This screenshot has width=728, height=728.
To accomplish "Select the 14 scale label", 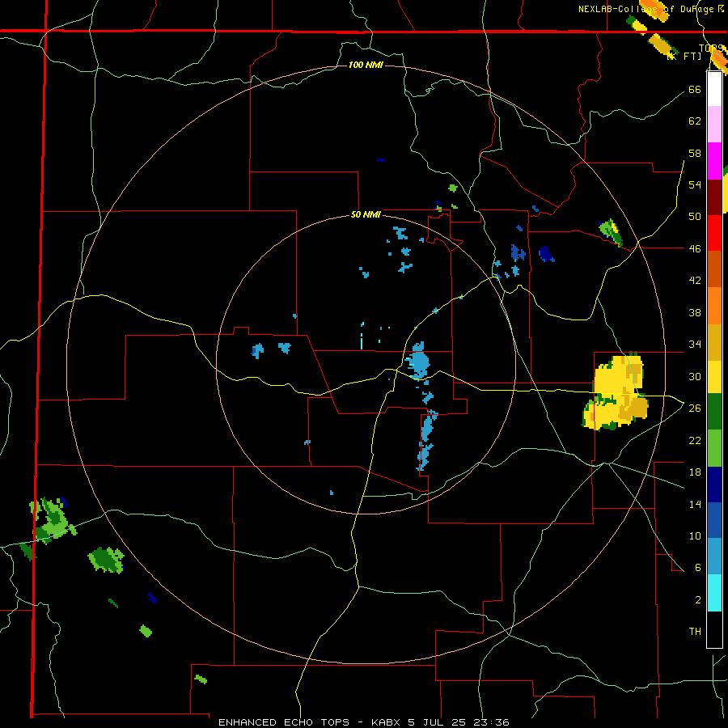I will click(x=695, y=504).
